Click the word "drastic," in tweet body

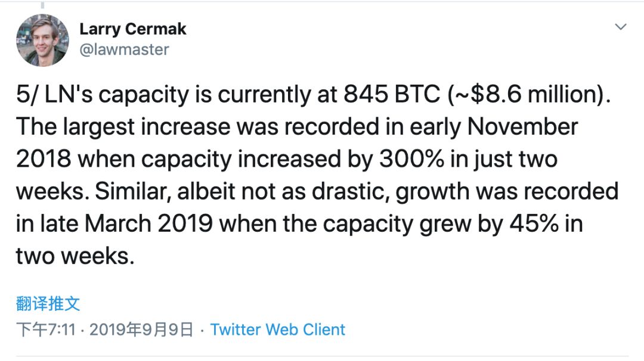(x=351, y=191)
